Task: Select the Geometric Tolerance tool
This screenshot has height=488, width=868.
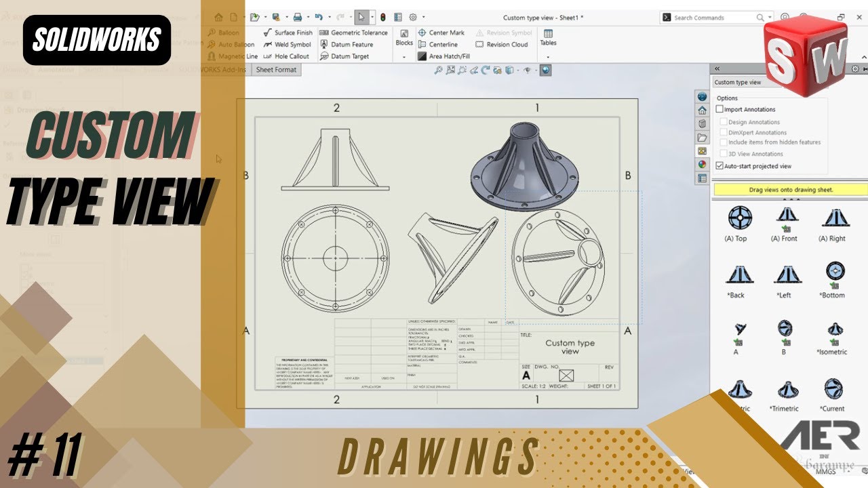Action: tap(353, 33)
